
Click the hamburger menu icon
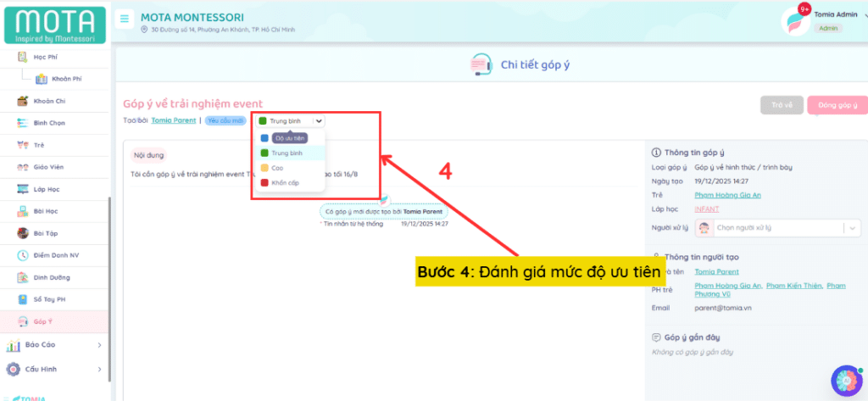[x=125, y=19]
